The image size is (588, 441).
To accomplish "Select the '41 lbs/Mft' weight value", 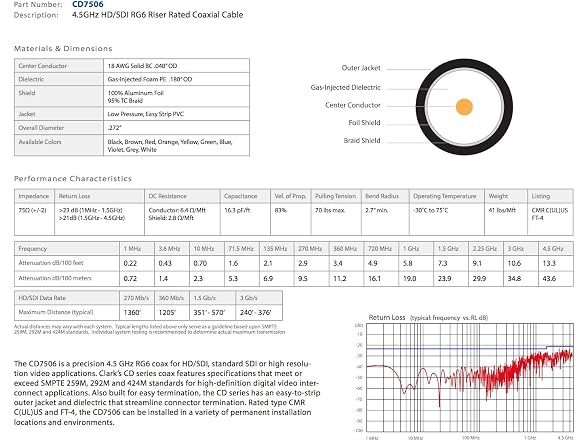I will (x=502, y=210).
